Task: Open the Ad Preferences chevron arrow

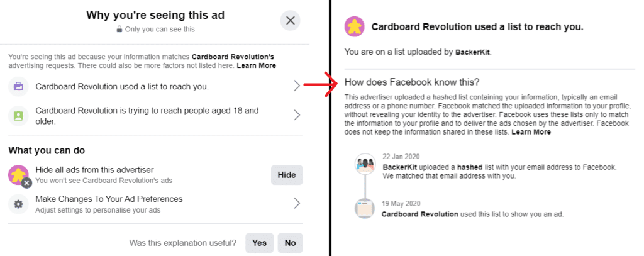Action: (297, 203)
